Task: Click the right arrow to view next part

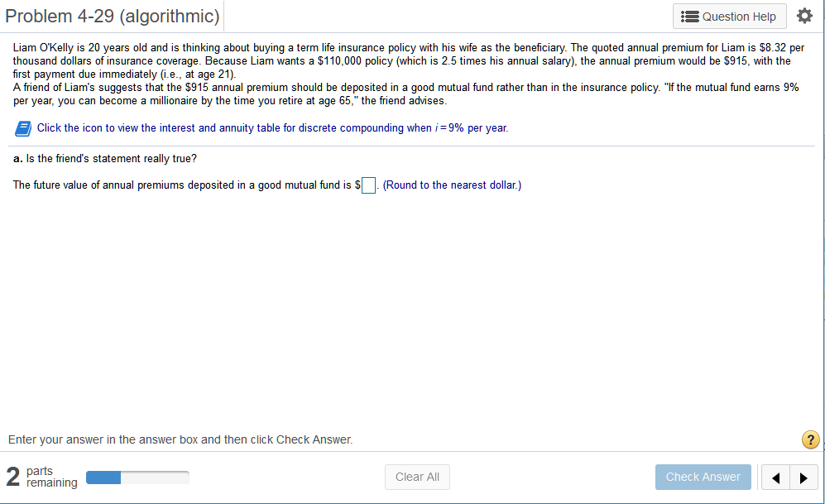Action: click(803, 478)
